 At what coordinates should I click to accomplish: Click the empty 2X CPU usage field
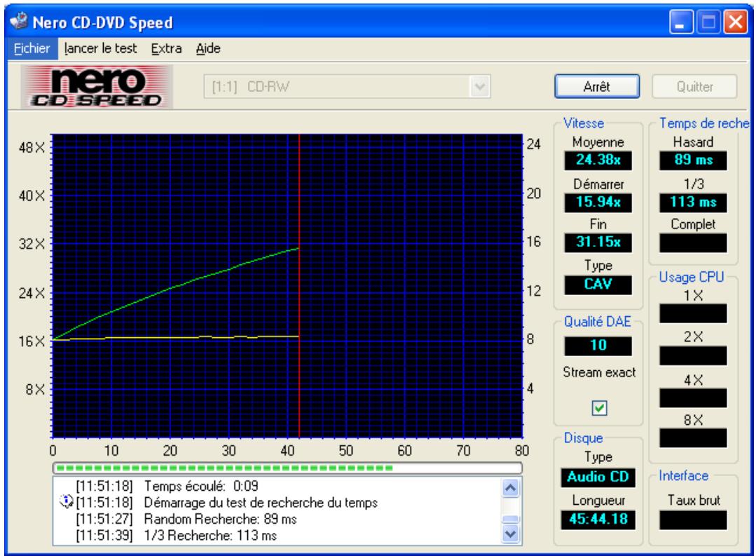click(x=693, y=355)
